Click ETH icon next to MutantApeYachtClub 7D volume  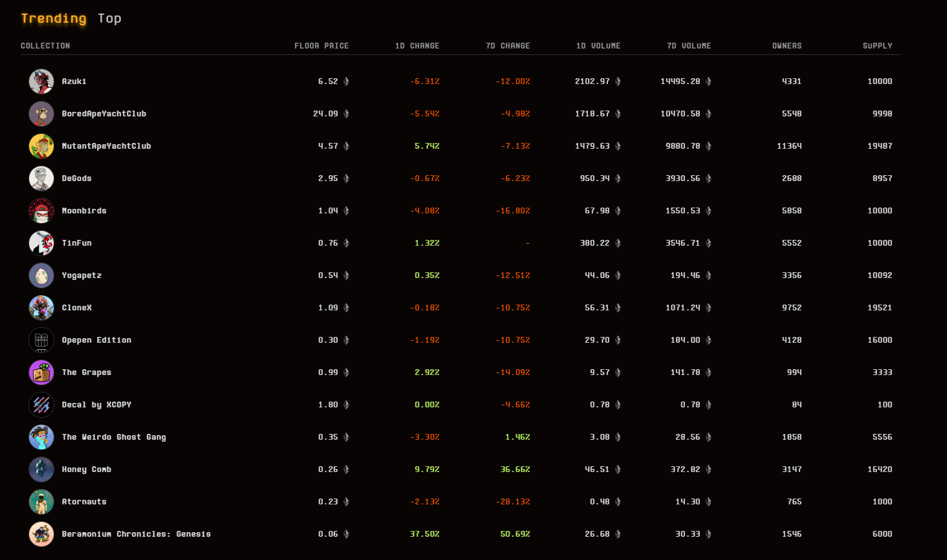[x=708, y=146]
